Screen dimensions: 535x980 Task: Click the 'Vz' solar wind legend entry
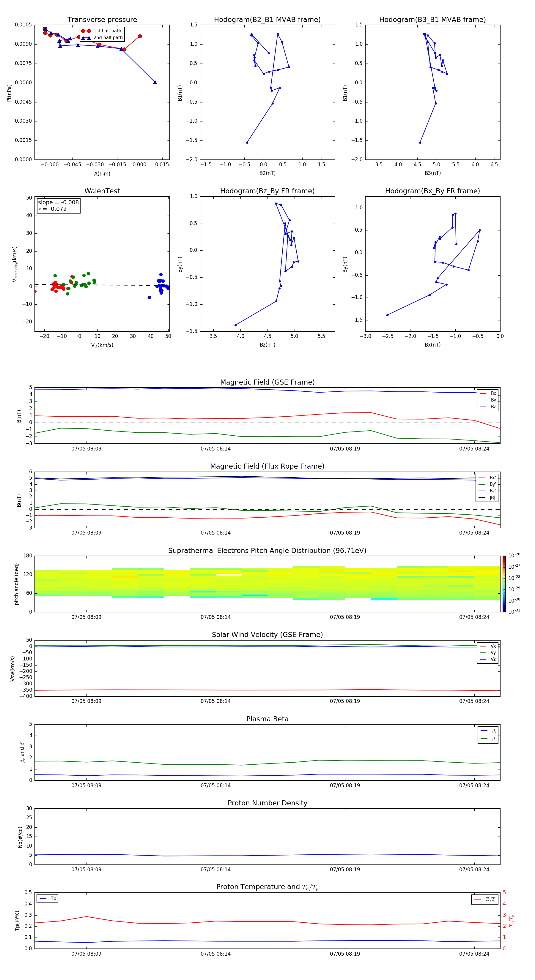488,659
